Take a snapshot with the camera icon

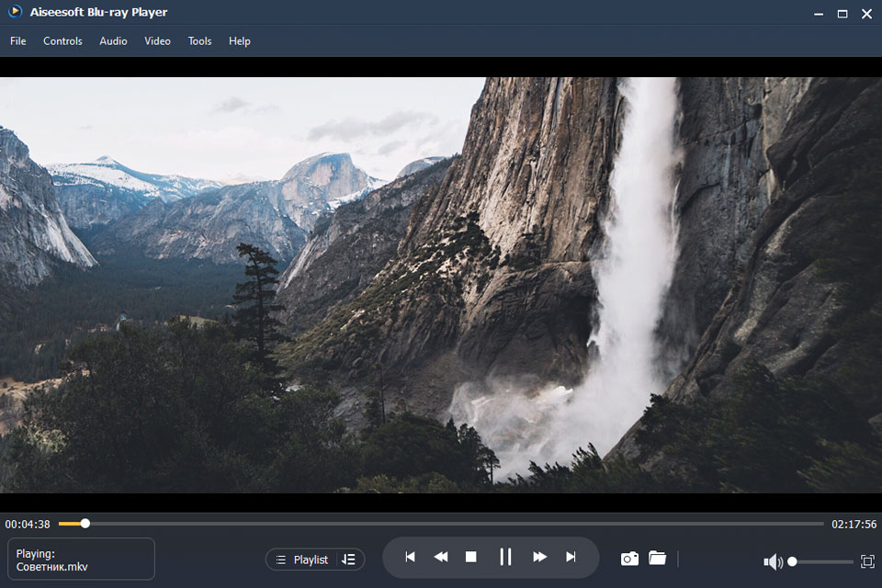(x=629, y=558)
